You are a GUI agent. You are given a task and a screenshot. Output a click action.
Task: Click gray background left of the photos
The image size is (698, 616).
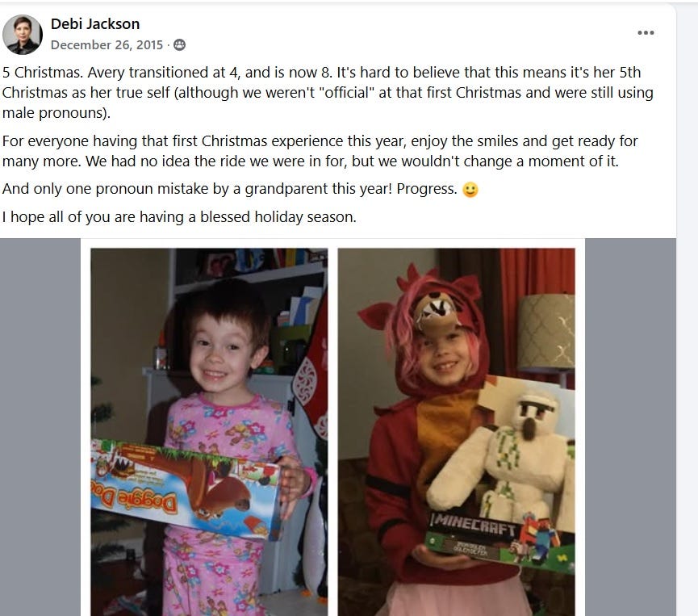(40, 427)
